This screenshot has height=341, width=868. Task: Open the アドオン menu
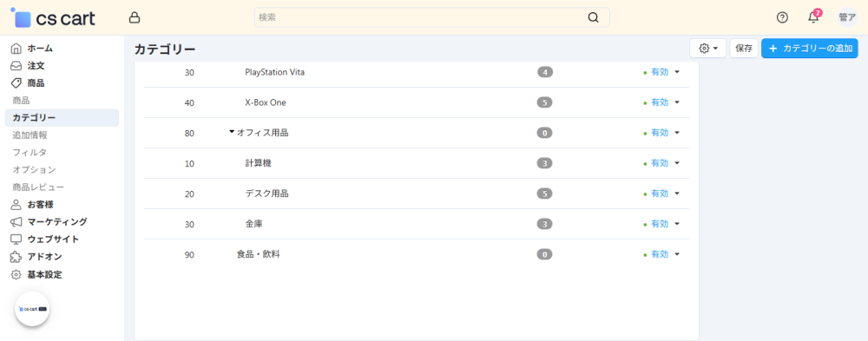coord(45,257)
